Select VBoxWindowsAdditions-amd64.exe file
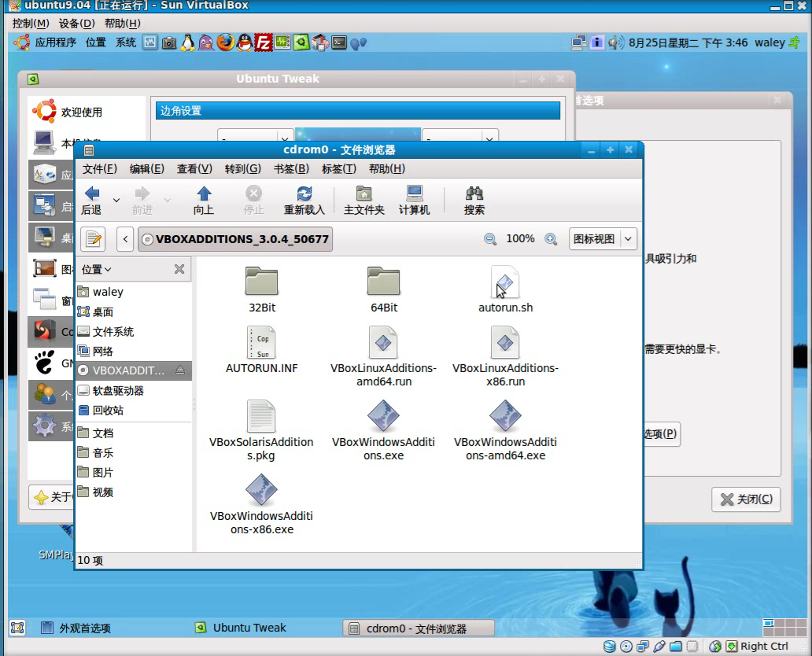 505,430
